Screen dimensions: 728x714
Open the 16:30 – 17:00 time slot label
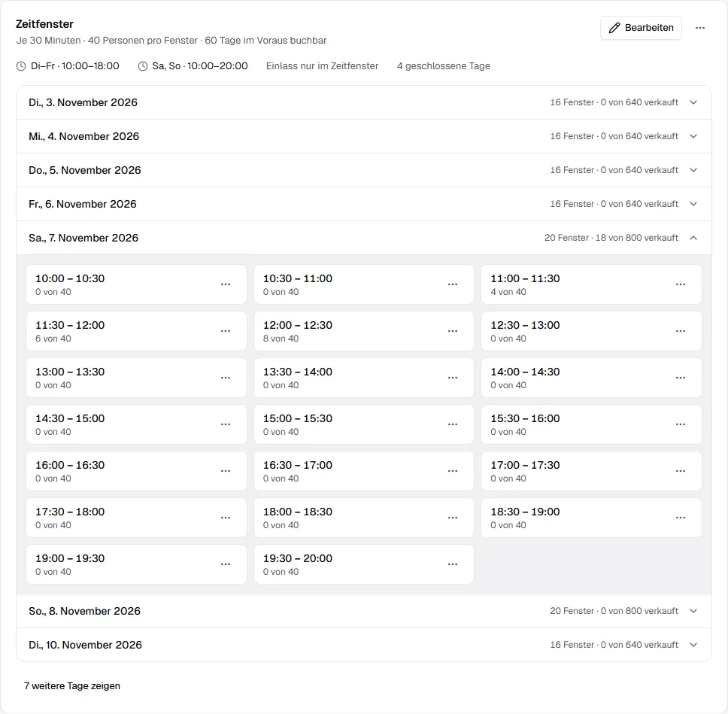(x=298, y=465)
